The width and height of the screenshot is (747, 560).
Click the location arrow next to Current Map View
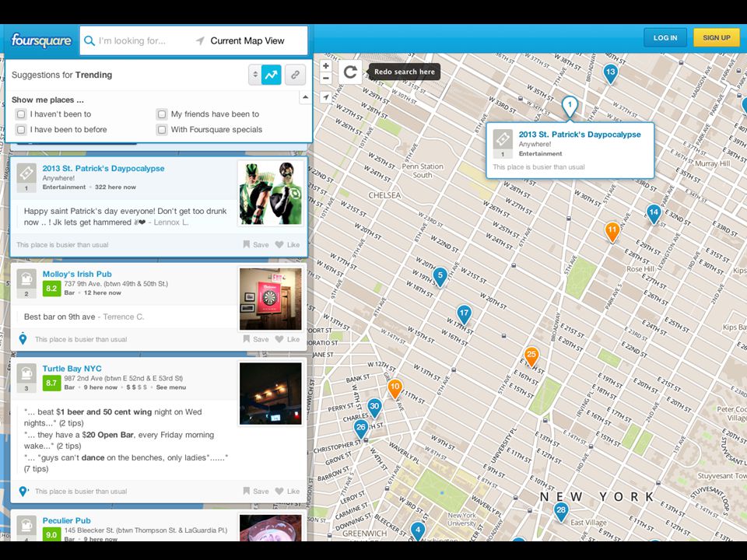click(x=201, y=40)
